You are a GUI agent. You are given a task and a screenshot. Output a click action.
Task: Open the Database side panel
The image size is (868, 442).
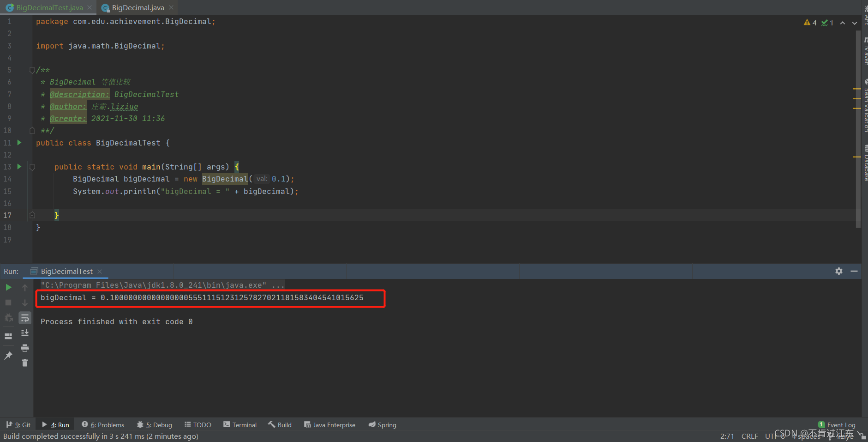[865, 163]
